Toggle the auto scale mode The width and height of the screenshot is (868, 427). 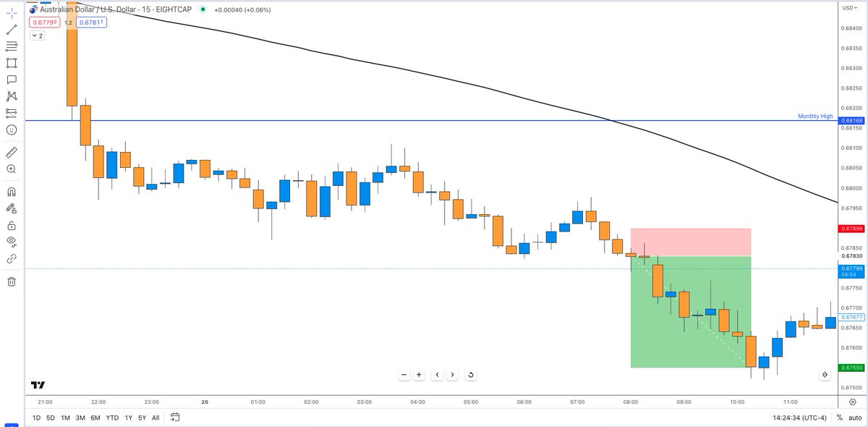click(855, 418)
